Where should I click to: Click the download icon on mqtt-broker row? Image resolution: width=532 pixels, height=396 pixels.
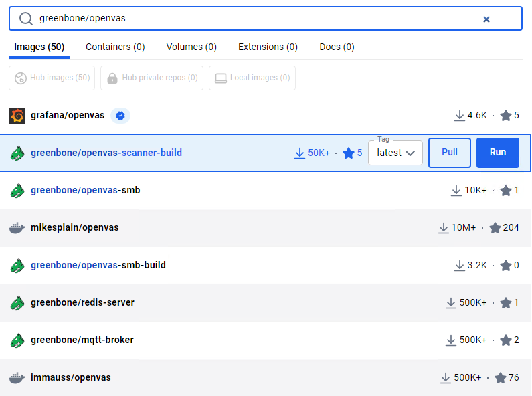(x=451, y=340)
